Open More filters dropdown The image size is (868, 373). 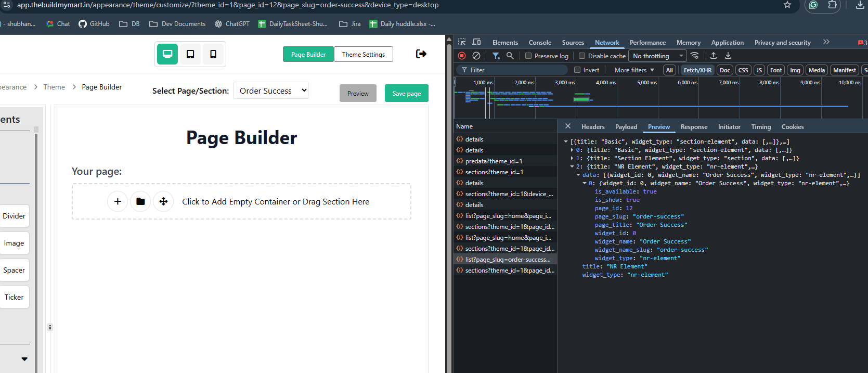(634, 70)
